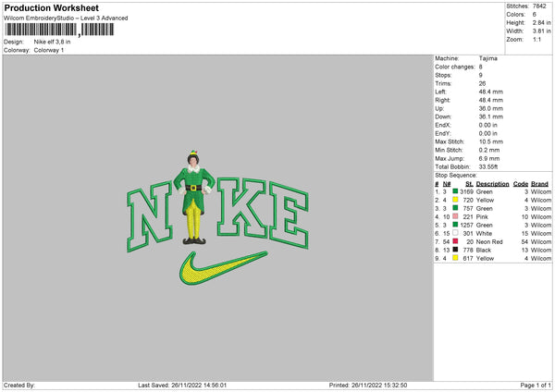The height and width of the screenshot is (392, 555).
Task: Click the green swatch in the 757 Green row
Action: click(x=455, y=208)
